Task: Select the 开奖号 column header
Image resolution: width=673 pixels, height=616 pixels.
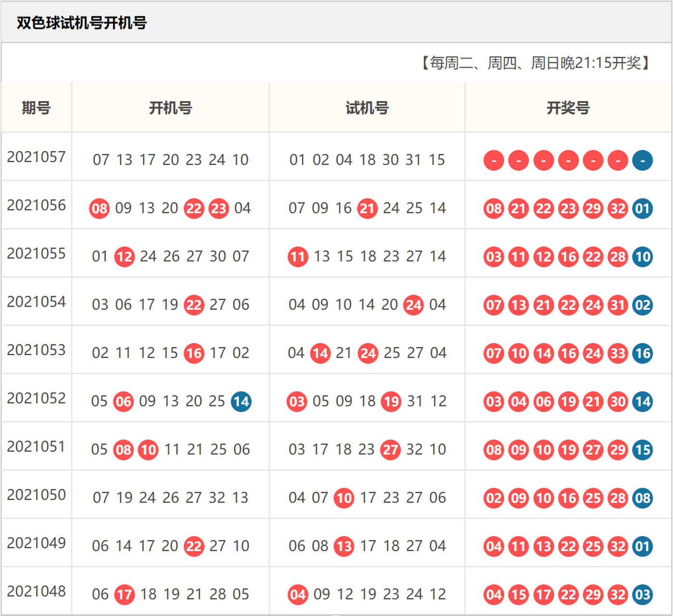Action: click(568, 107)
